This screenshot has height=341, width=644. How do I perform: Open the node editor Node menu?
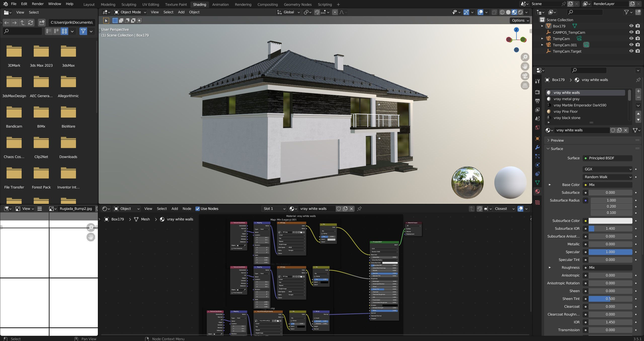187,209
